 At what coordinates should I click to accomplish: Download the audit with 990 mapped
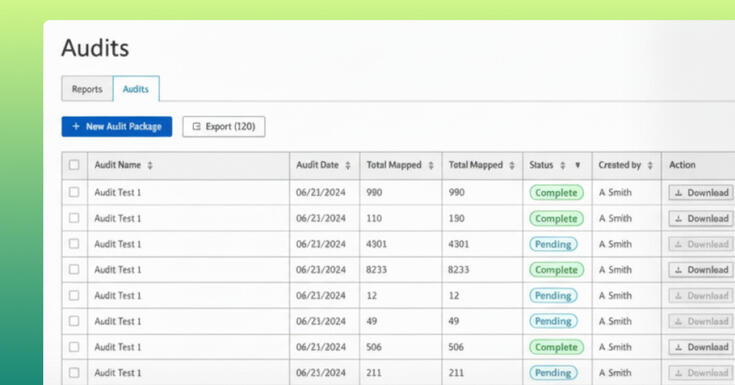pos(701,193)
